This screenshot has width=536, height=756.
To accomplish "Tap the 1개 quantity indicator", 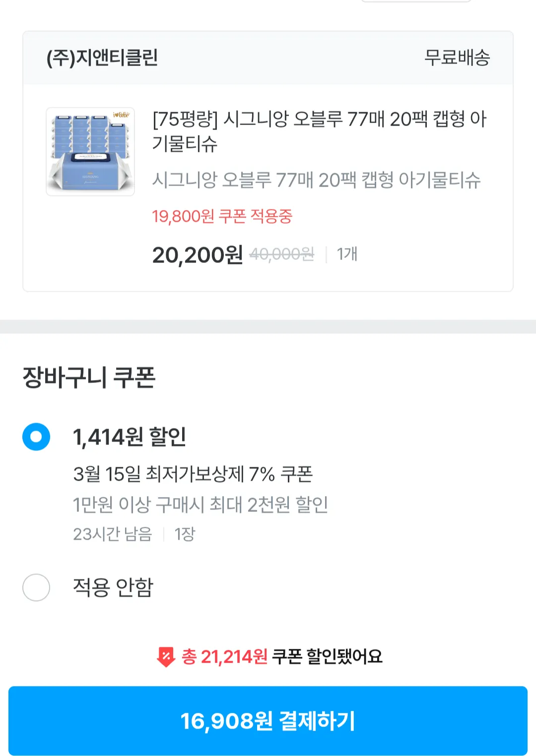I will click(347, 254).
